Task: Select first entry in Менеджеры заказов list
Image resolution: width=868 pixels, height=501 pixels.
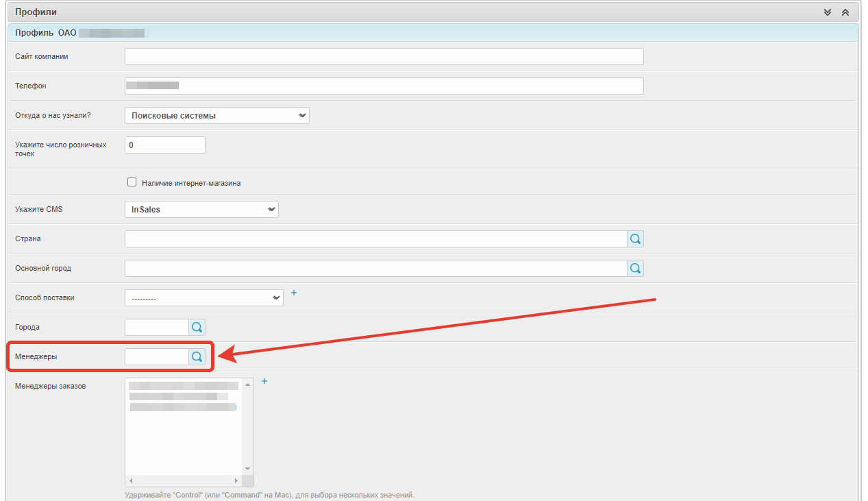Action: 183,387
